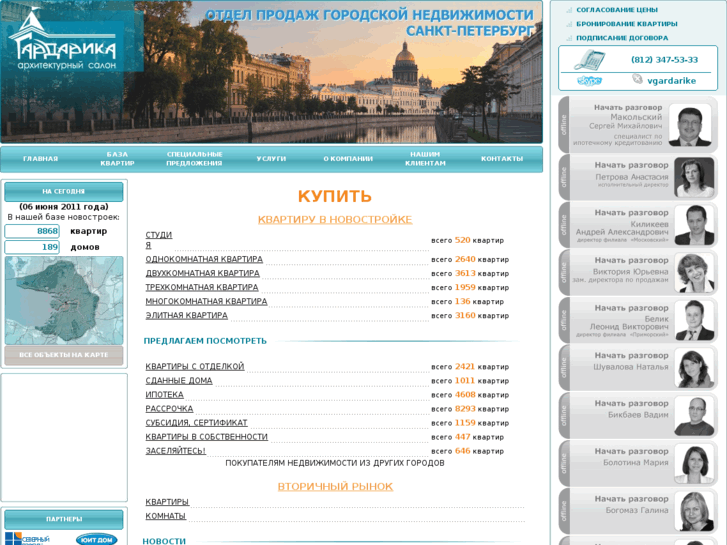Screen dimensions: 727x545
Task: Open КОМНАТЫ link
Action: [166, 516]
